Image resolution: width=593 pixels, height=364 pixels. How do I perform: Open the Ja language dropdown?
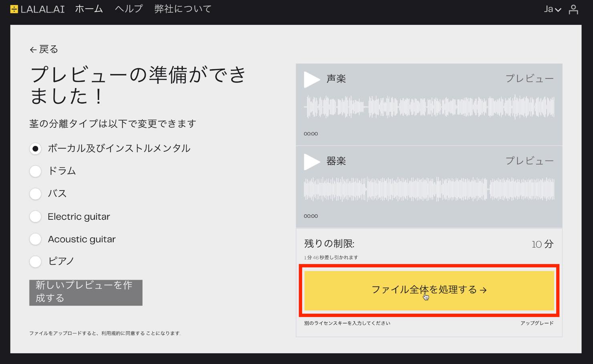(552, 9)
